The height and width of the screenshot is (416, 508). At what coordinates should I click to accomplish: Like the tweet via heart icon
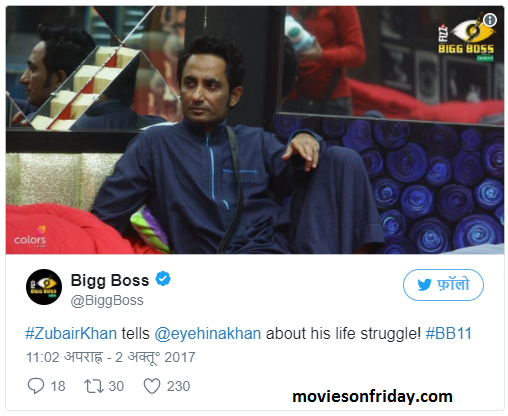pyautogui.click(x=152, y=386)
